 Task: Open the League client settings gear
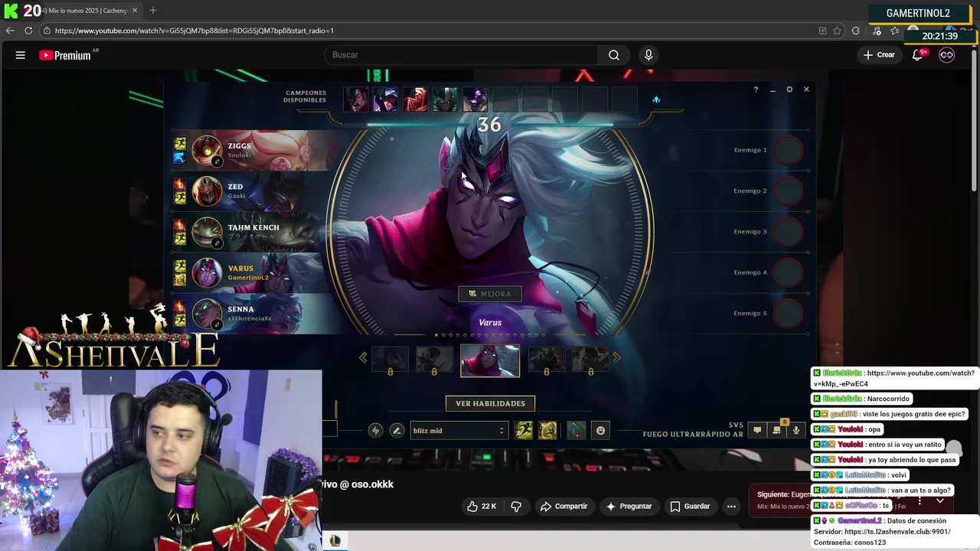point(789,90)
